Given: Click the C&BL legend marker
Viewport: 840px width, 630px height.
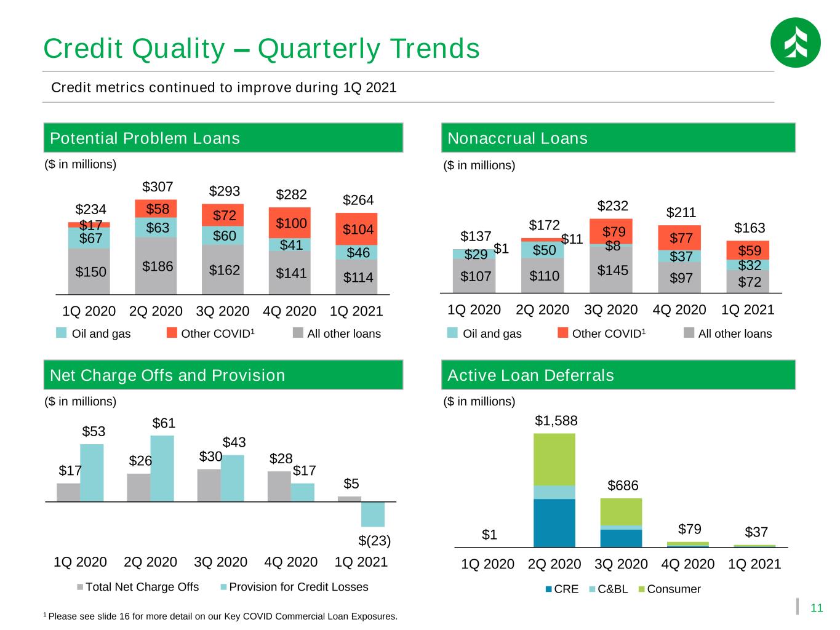Looking at the screenshot, I should (x=592, y=589).
